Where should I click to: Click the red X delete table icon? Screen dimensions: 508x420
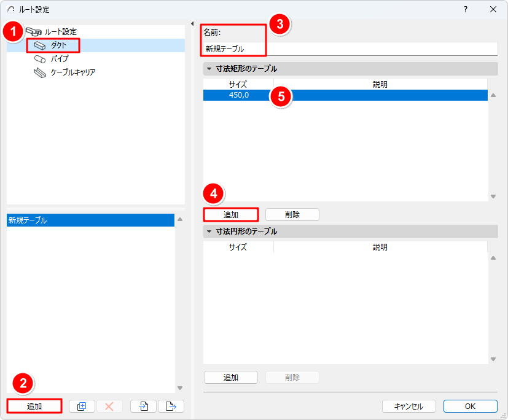pyautogui.click(x=109, y=406)
